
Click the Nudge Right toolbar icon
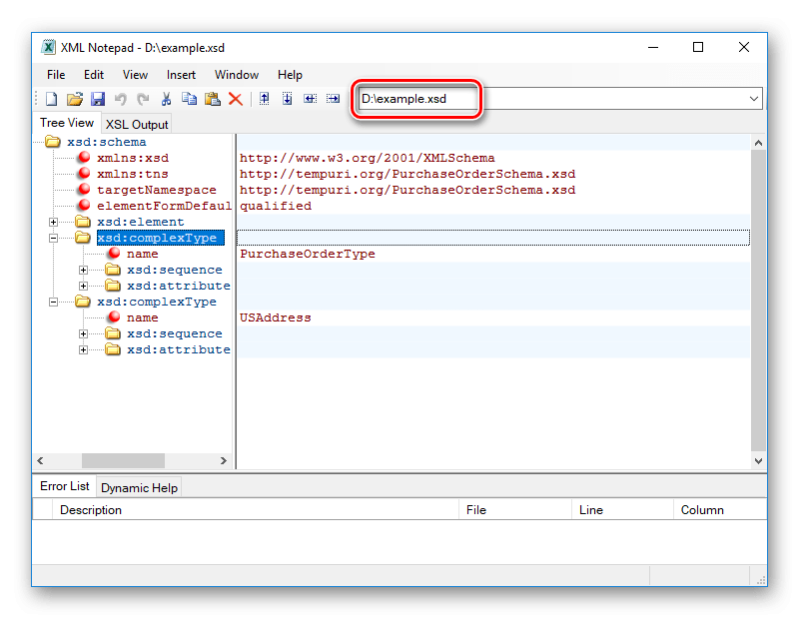coord(333,98)
